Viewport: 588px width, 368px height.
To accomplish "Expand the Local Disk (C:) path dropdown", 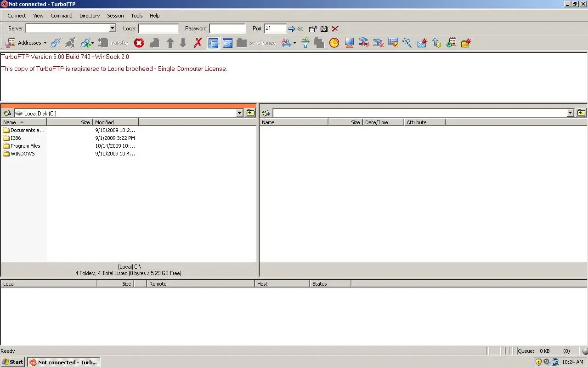I will click(x=239, y=113).
